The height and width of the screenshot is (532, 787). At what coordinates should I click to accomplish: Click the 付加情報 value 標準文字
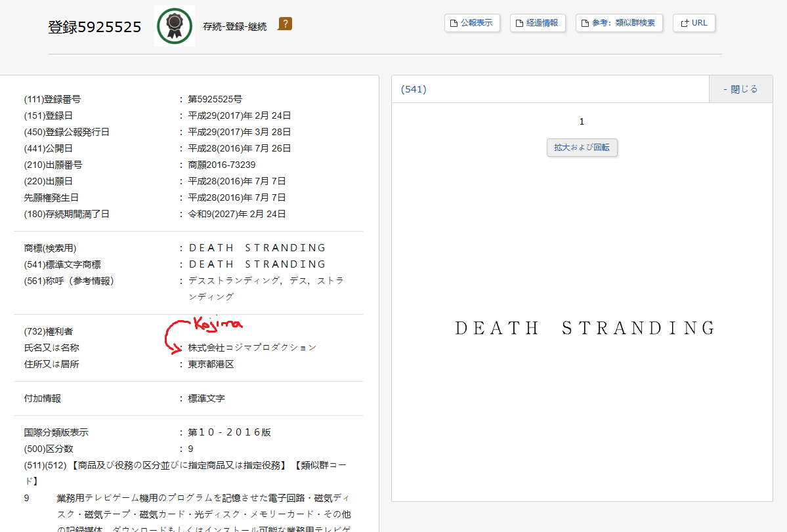(206, 399)
